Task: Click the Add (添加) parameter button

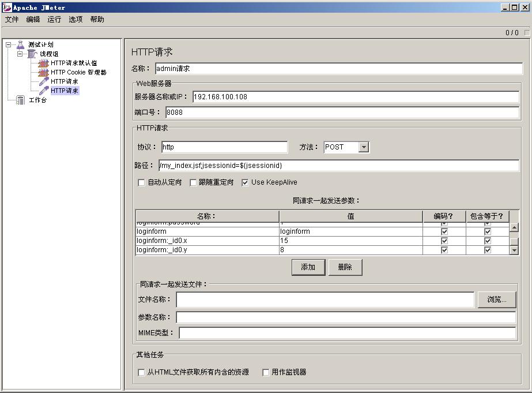Action: click(308, 267)
